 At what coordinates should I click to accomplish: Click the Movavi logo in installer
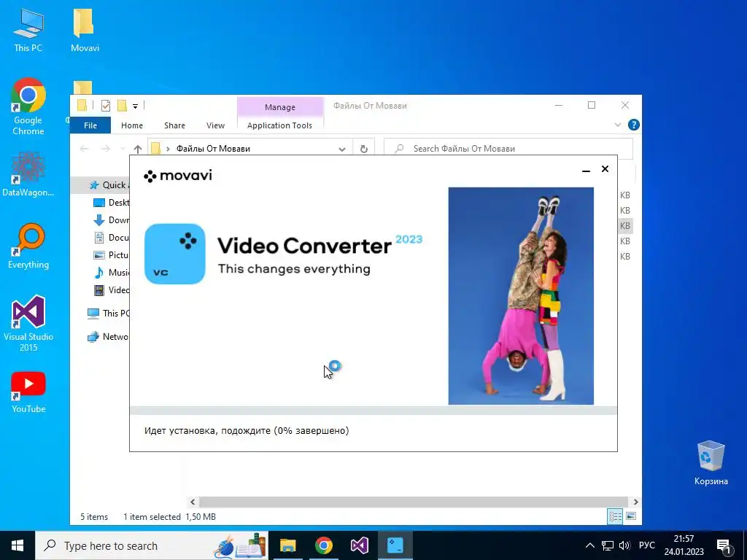(x=178, y=176)
